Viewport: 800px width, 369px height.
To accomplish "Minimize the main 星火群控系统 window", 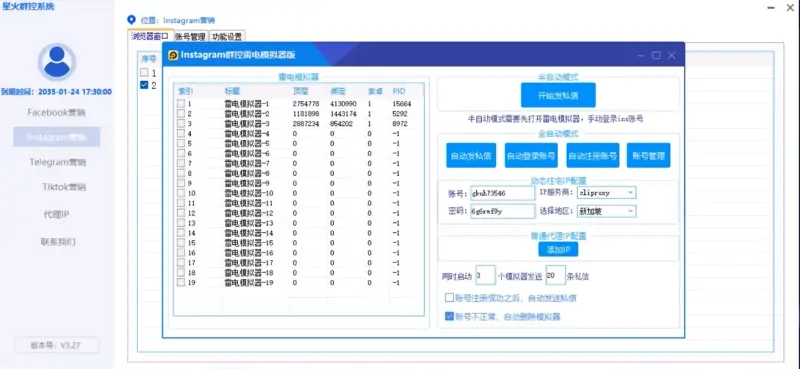I will (x=772, y=8).
